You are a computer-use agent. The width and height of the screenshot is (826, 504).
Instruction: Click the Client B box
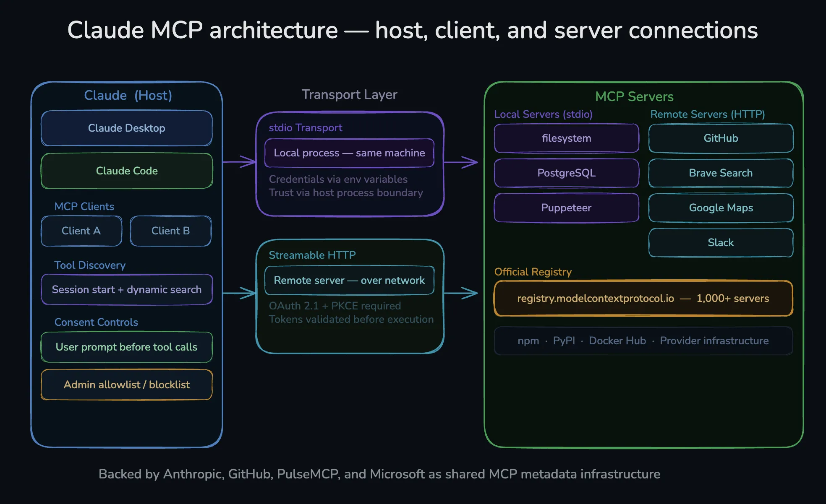pyautogui.click(x=171, y=231)
